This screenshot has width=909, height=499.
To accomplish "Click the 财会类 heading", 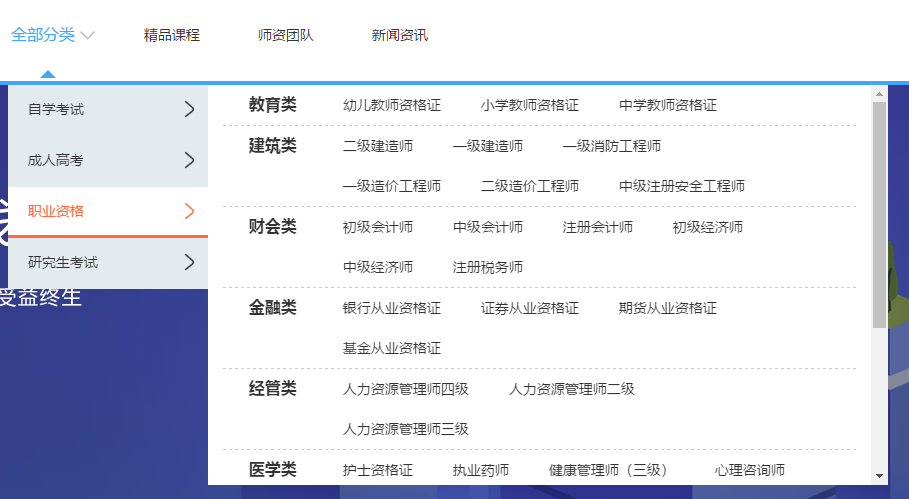I will click(x=272, y=227).
